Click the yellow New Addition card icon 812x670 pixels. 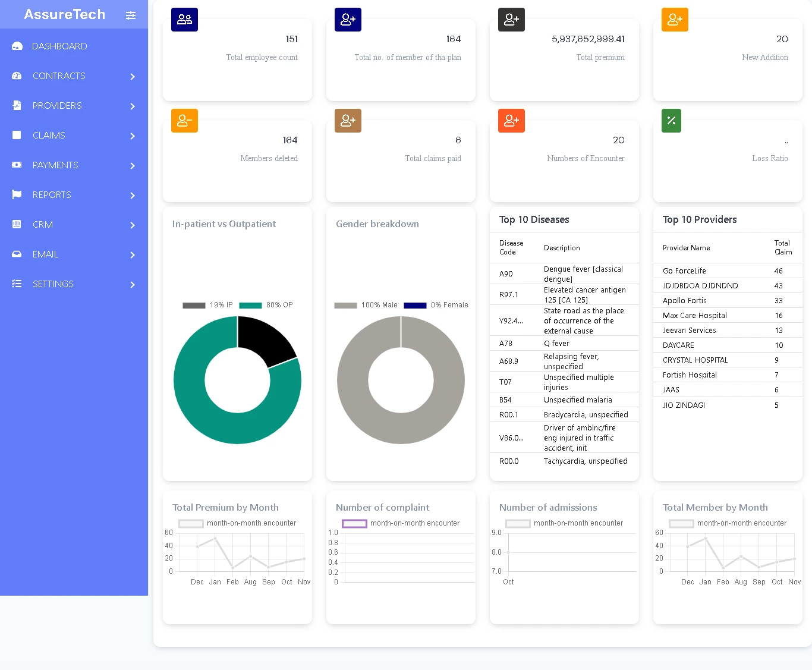[675, 20]
